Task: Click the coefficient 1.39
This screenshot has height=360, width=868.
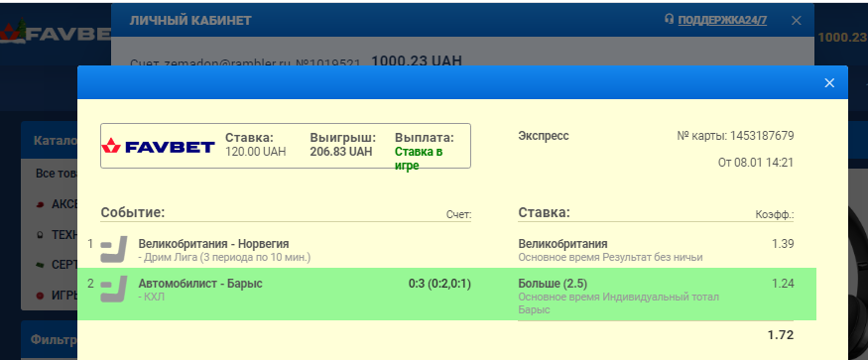Action: coord(783,244)
